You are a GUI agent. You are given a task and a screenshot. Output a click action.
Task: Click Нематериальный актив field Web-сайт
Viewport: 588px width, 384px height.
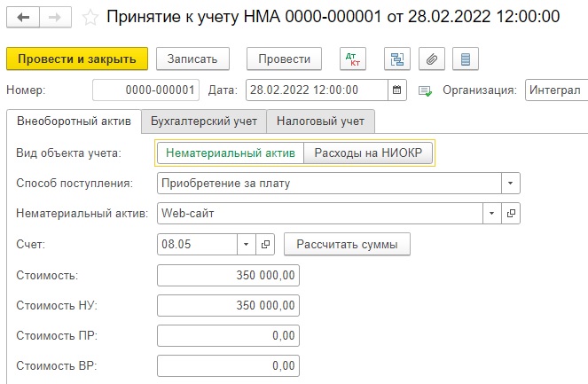pyautogui.click(x=320, y=214)
